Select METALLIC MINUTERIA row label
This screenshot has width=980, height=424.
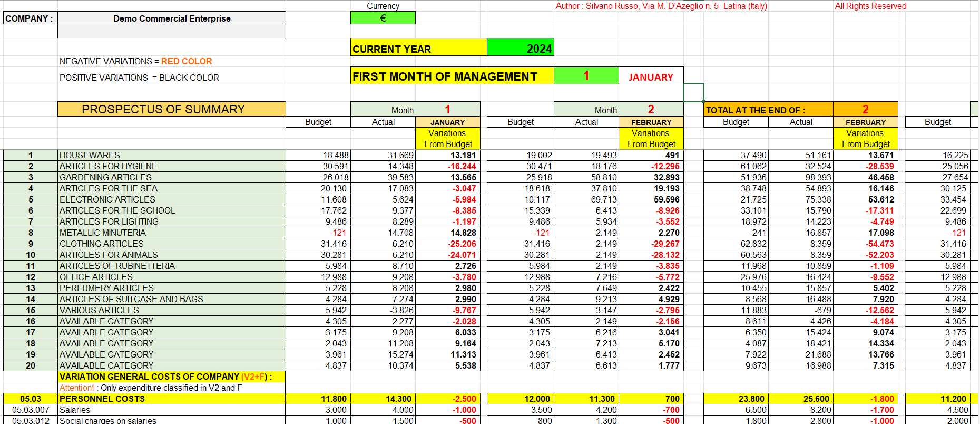172,233
